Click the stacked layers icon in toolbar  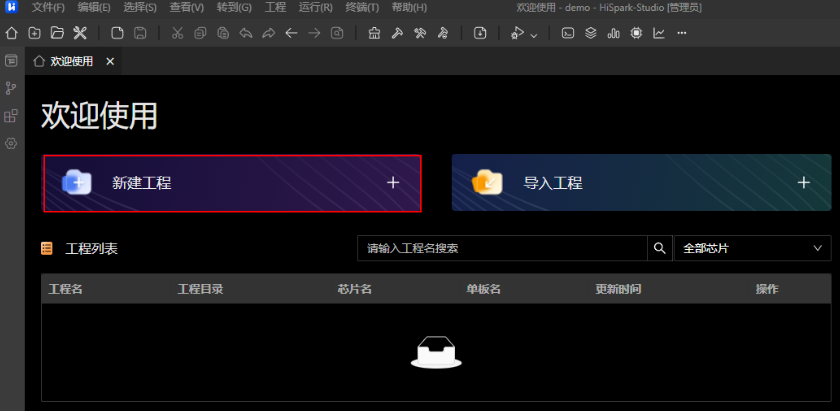click(x=590, y=33)
